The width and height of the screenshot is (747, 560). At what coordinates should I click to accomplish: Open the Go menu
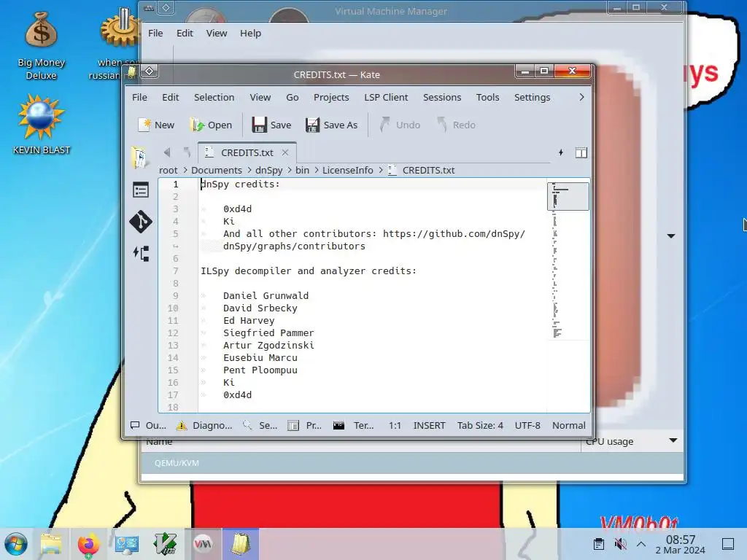(x=293, y=97)
